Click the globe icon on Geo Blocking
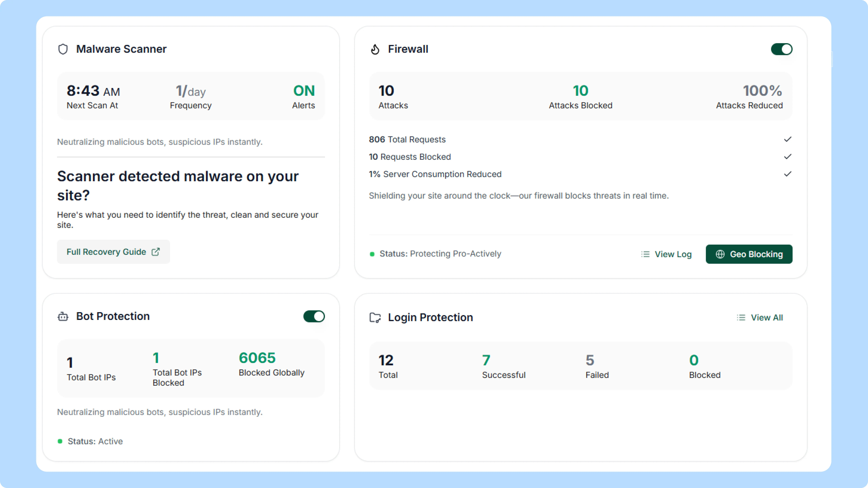This screenshot has width=868, height=488. tap(720, 254)
